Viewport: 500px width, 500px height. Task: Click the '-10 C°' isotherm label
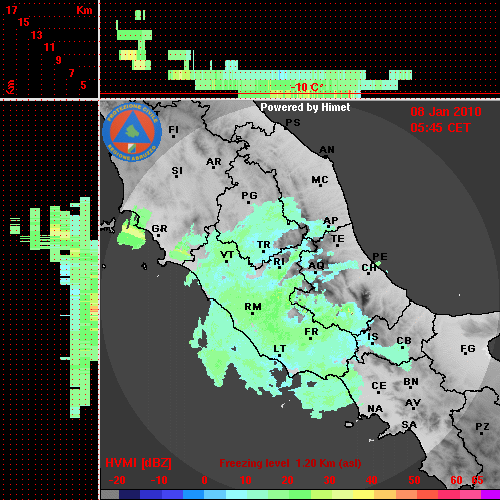click(307, 87)
